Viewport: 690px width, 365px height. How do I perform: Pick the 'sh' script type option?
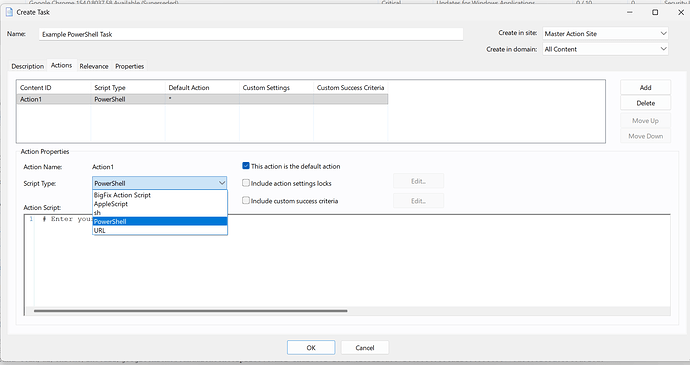pos(160,212)
